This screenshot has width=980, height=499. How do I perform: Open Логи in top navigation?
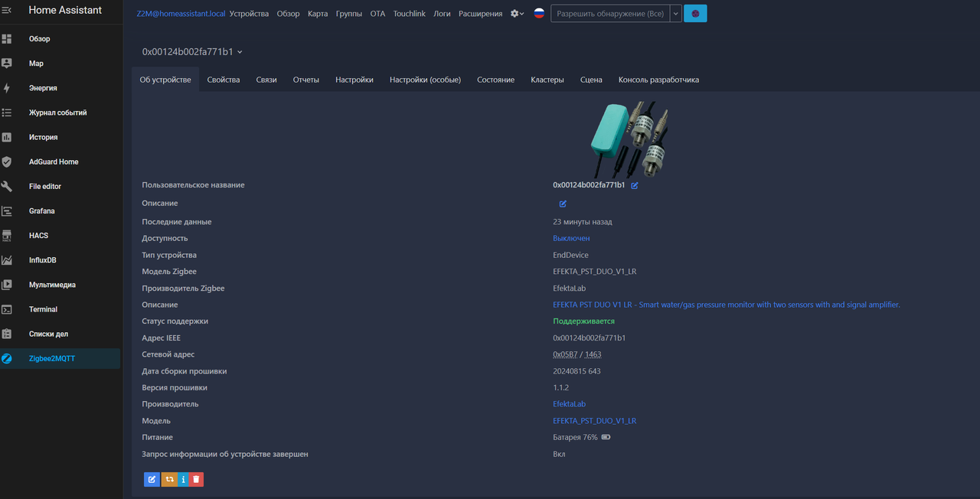tap(442, 14)
